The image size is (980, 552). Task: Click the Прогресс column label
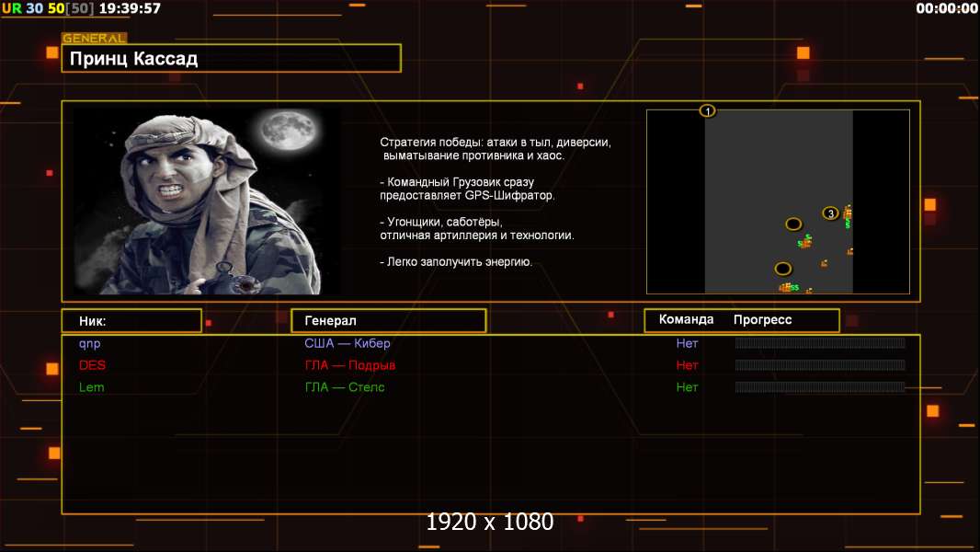tap(762, 320)
